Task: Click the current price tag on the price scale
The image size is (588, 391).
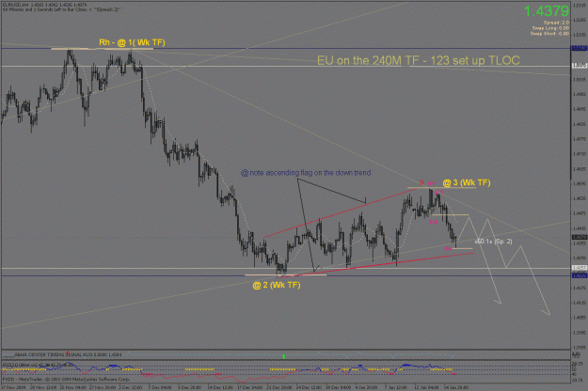Action: tap(580, 237)
